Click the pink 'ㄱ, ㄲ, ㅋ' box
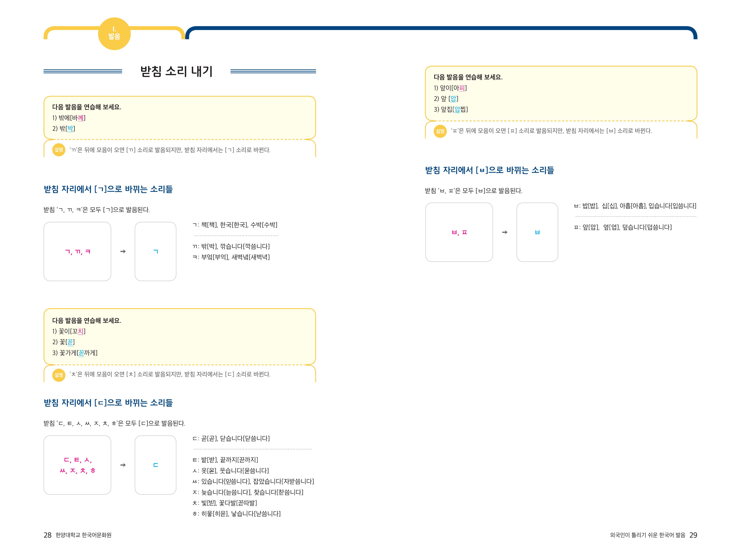Image resolution: width=741 pixels, height=560 pixels. point(77,252)
